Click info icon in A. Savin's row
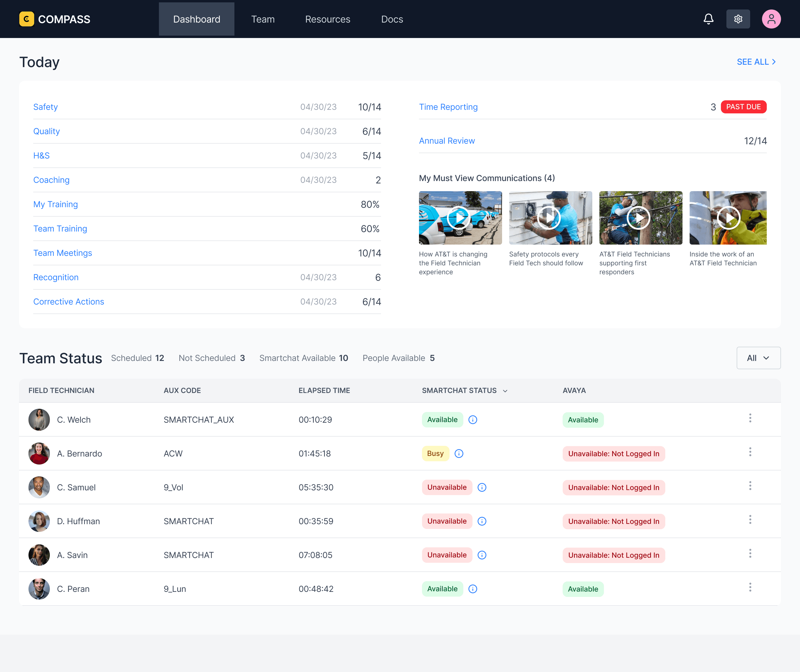Screen dimensions: 800x672 tap(482, 555)
